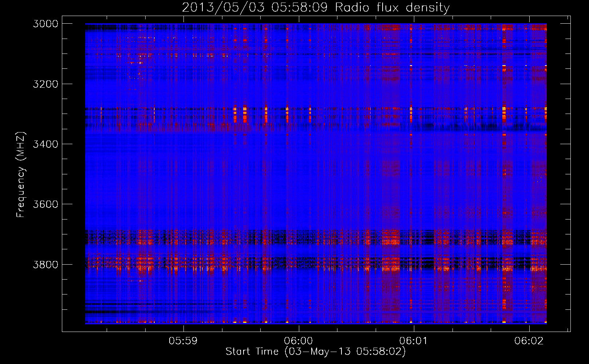Click the 'Start Time (03-May-13 05:58:02)' caption
This screenshot has height=364, width=589.
pos(316,352)
